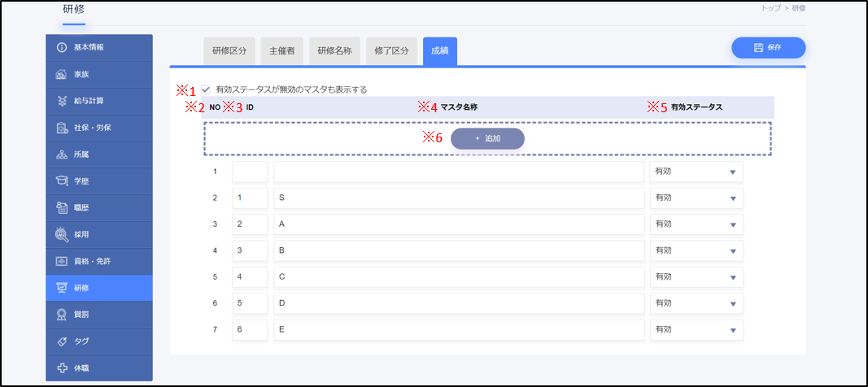Click the 休職 plus icon in sidebar

62,368
